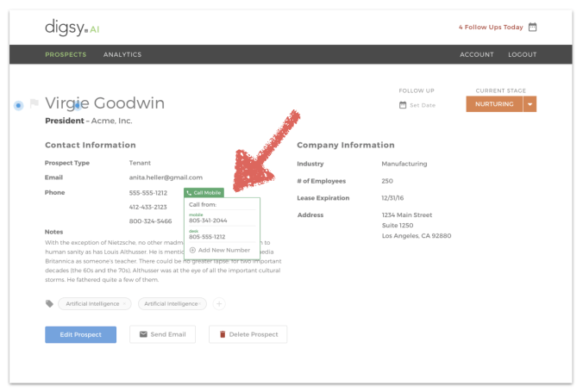This screenshot has height=392, width=583.
Task: Open the Analytics tab
Action: [122, 54]
